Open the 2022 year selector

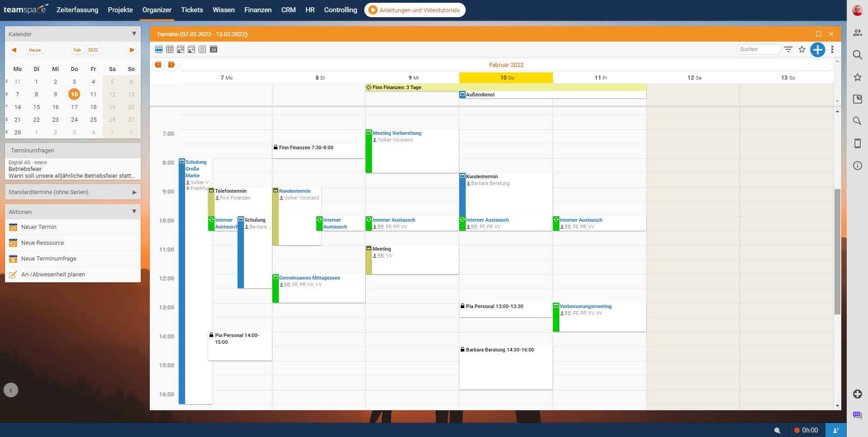tap(93, 50)
